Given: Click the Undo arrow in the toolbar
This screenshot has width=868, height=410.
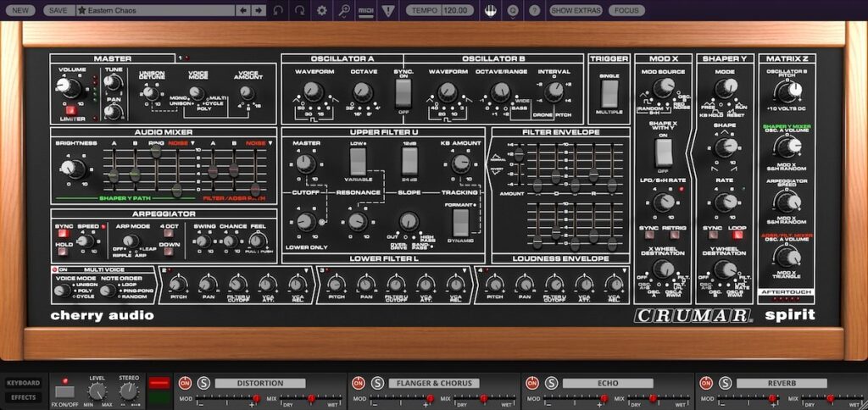Looking at the screenshot, I should pyautogui.click(x=279, y=10).
